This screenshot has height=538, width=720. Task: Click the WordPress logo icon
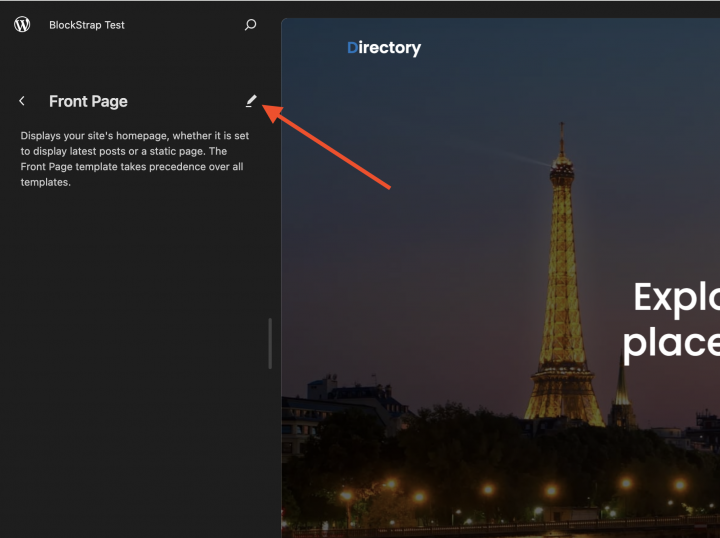coord(22,25)
